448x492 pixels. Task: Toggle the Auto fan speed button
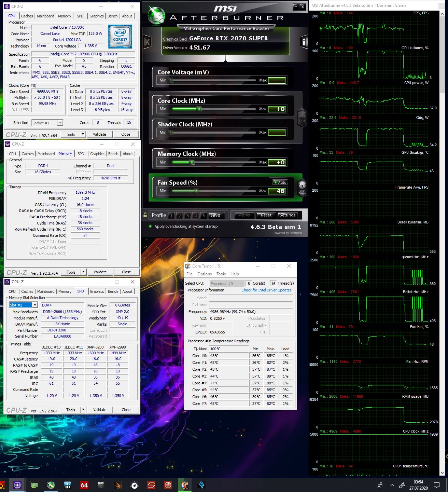[280, 182]
